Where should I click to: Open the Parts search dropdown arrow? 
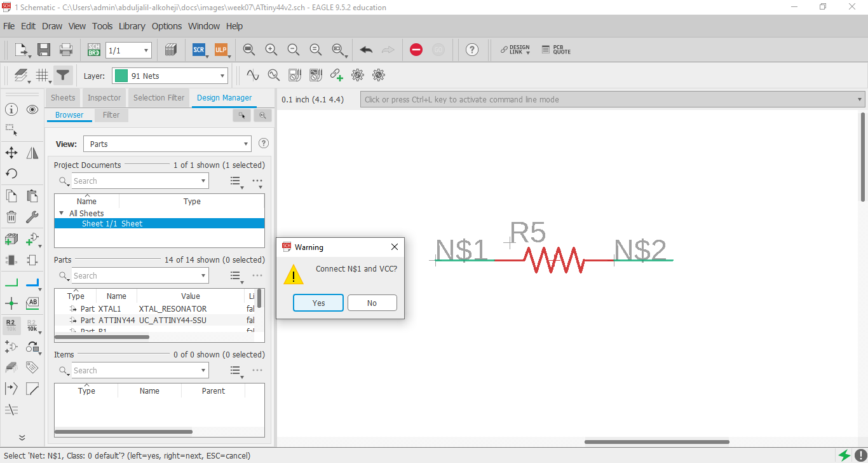[x=203, y=276]
